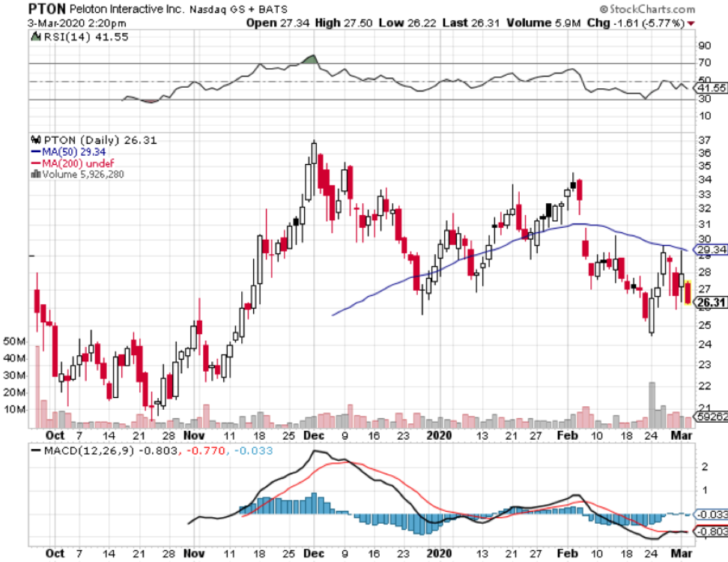
Task: Click the red -0.770 MACD signal value
Action: 206,450
